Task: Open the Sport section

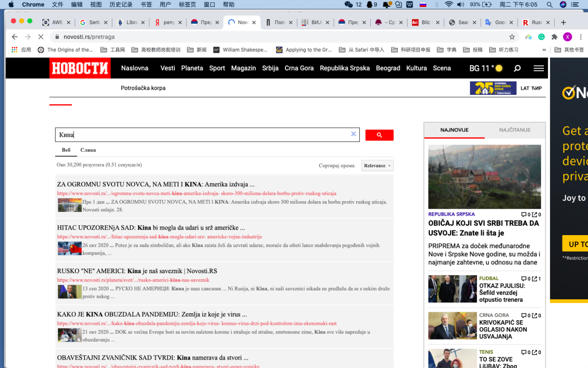Action: 217,68
